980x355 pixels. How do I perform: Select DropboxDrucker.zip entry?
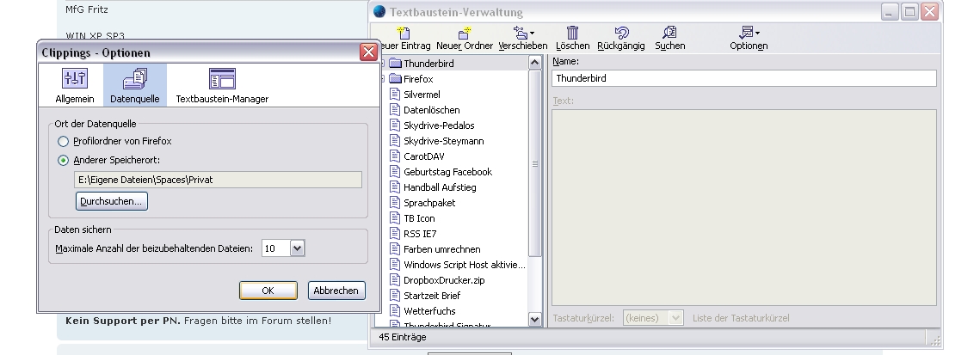click(x=444, y=280)
